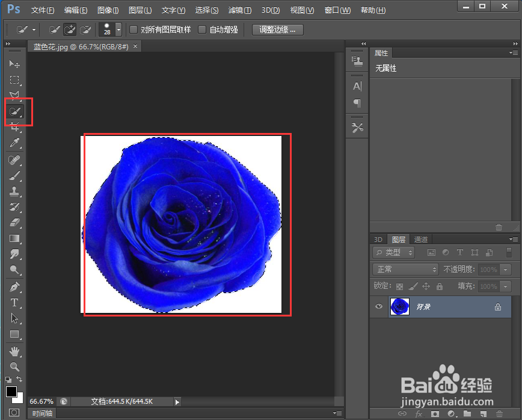Image resolution: width=522 pixels, height=420 pixels.
Task: Toggle lock image pixels brush icon
Action: [x=413, y=286]
